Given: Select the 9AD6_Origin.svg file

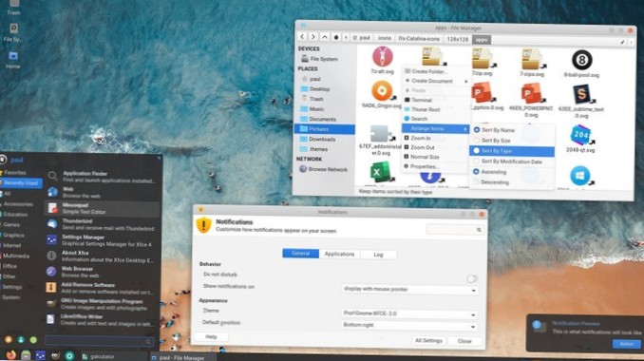Looking at the screenshot, I should (x=382, y=91).
